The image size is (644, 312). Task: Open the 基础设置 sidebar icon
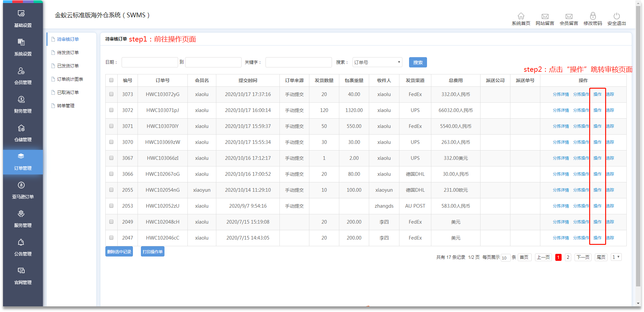pyautogui.click(x=21, y=14)
